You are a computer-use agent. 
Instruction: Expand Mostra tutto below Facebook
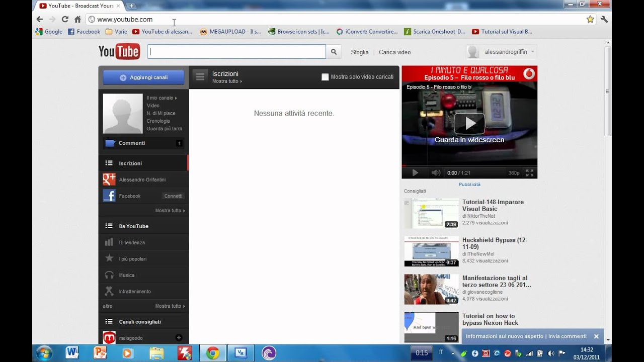(x=170, y=211)
